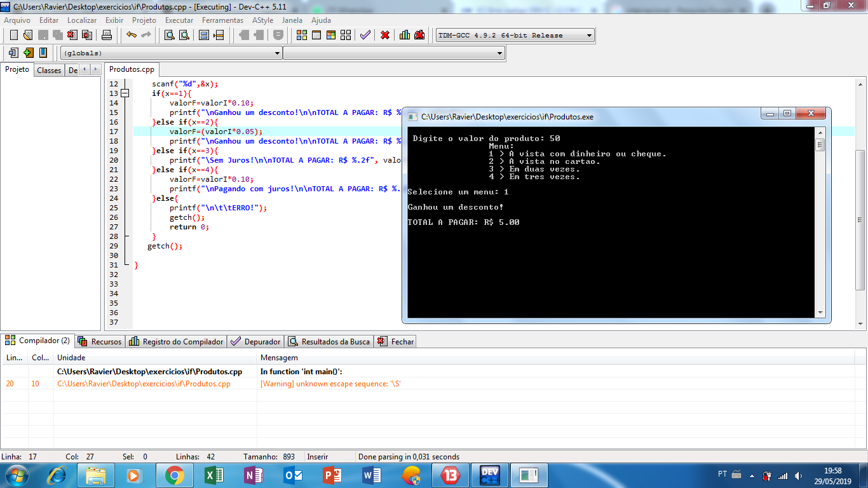The height and width of the screenshot is (488, 868).
Task: Click the Run toolbar icon
Action: click(x=316, y=35)
